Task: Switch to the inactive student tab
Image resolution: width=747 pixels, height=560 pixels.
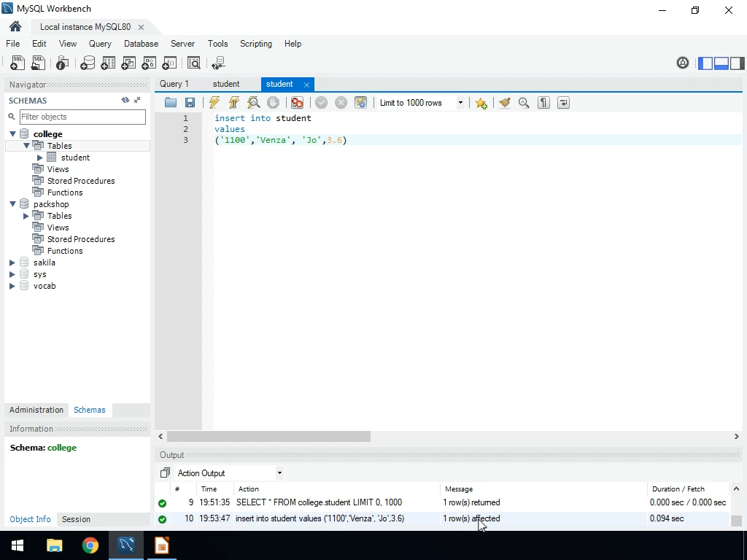Action: tap(226, 84)
